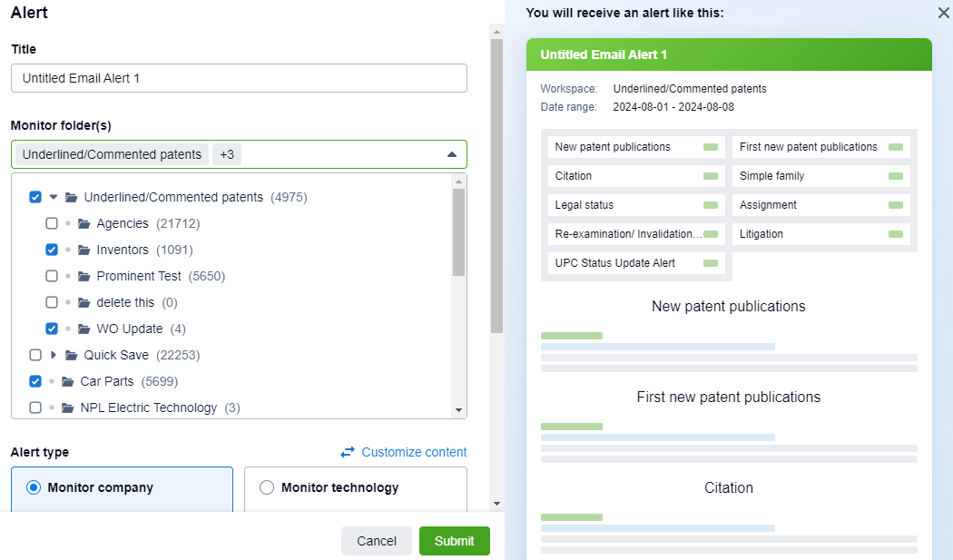Uncheck the Inventors folder checkbox
Screen dimensions: 953x560
coord(52,250)
